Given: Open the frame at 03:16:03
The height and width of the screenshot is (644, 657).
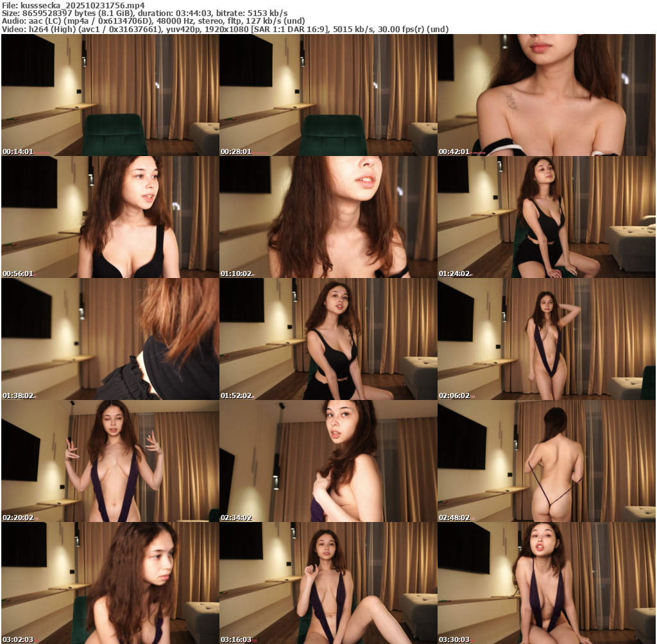Looking at the screenshot, I should click(x=328, y=583).
